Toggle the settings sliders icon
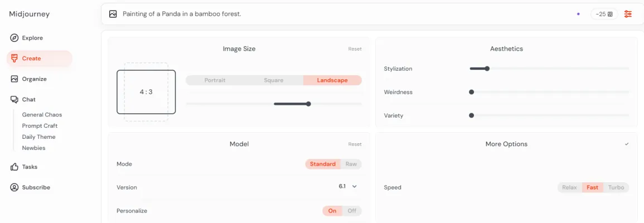 pos(628,14)
